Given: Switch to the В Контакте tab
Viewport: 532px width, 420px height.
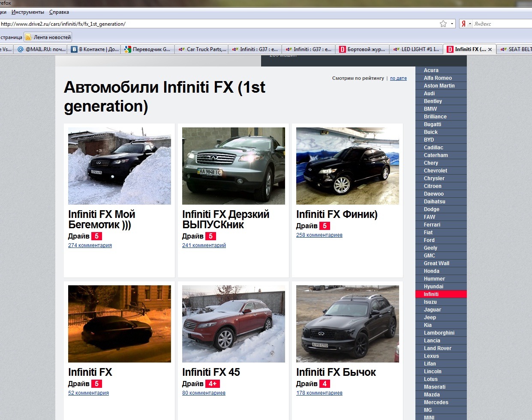Looking at the screenshot, I should pyautogui.click(x=95, y=49).
